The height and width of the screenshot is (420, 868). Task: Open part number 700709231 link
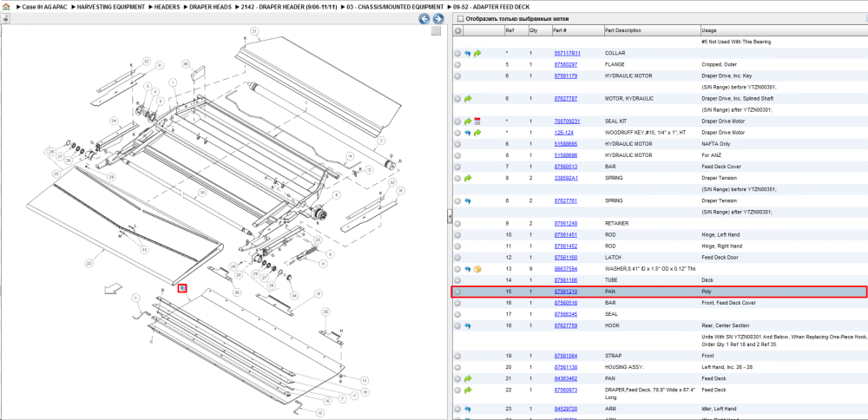tap(567, 121)
